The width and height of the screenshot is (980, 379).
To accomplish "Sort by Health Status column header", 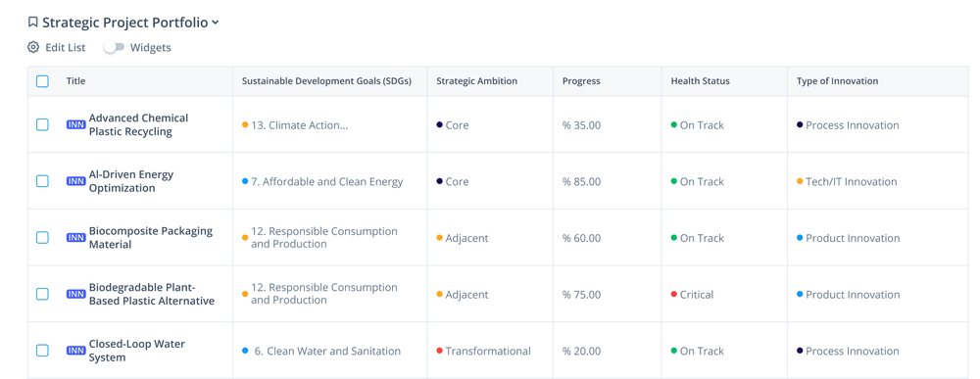I will coord(700,81).
